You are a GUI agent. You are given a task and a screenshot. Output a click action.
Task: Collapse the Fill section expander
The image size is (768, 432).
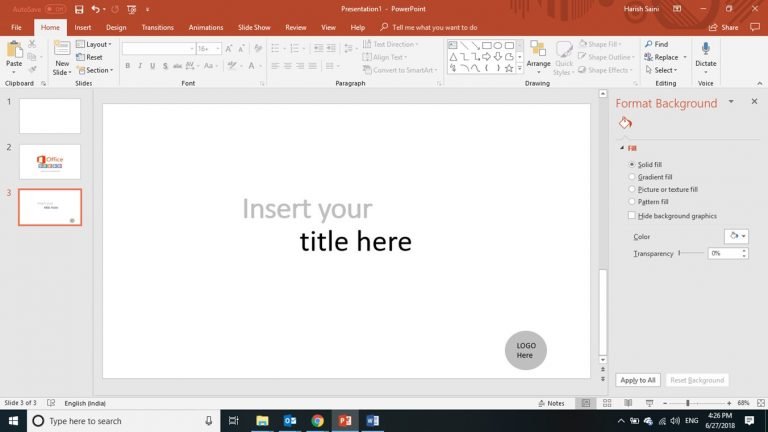621,148
